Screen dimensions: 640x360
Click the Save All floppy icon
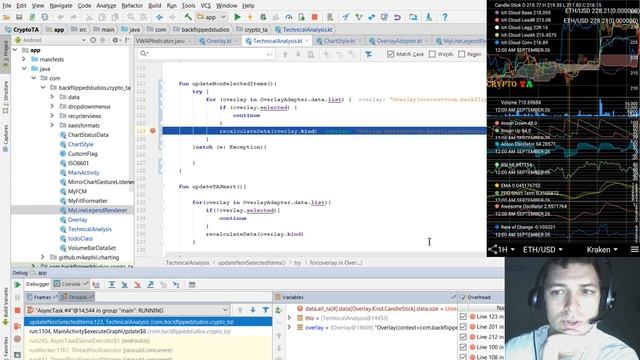tap(19, 17)
